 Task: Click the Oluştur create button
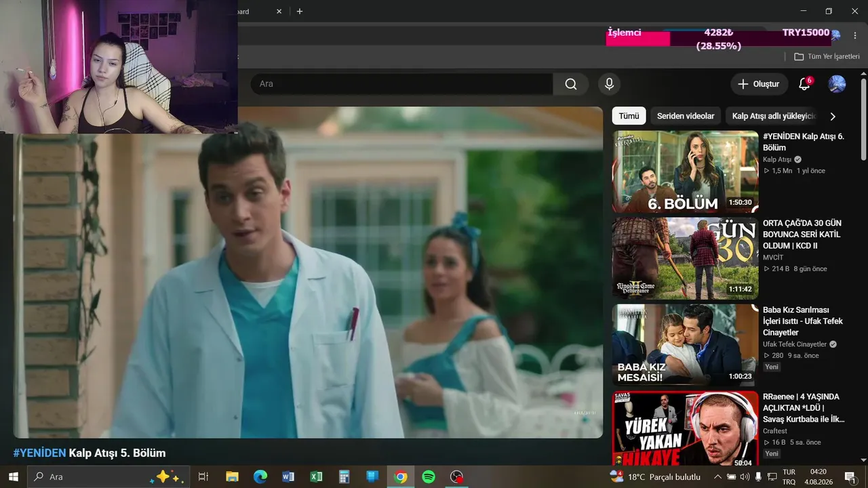click(759, 84)
